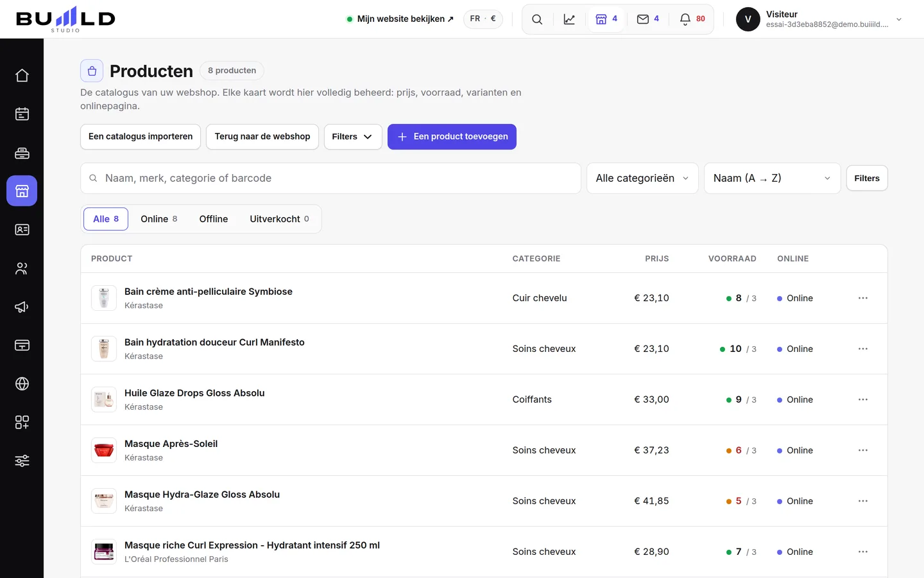Image resolution: width=924 pixels, height=578 pixels.
Task: Click the stock value 10 / 3
Action: (738, 349)
